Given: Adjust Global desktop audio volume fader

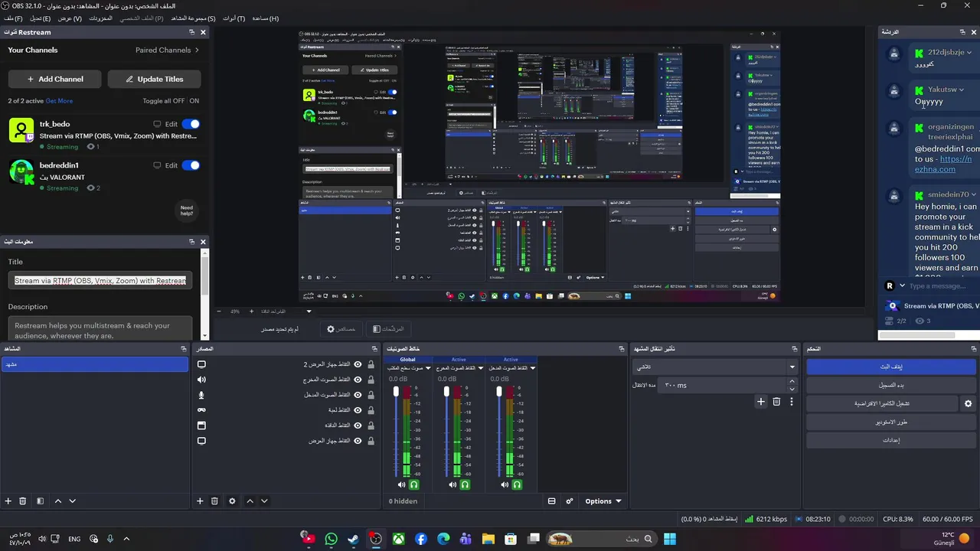Looking at the screenshot, I should (396, 392).
